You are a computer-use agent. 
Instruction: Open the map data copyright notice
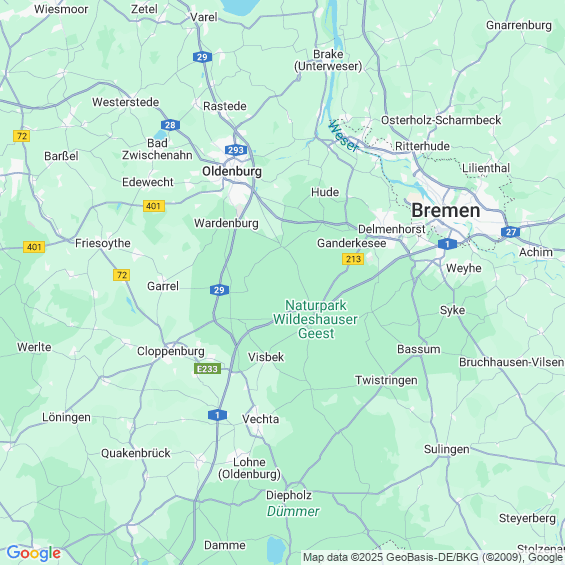[x=433, y=557]
